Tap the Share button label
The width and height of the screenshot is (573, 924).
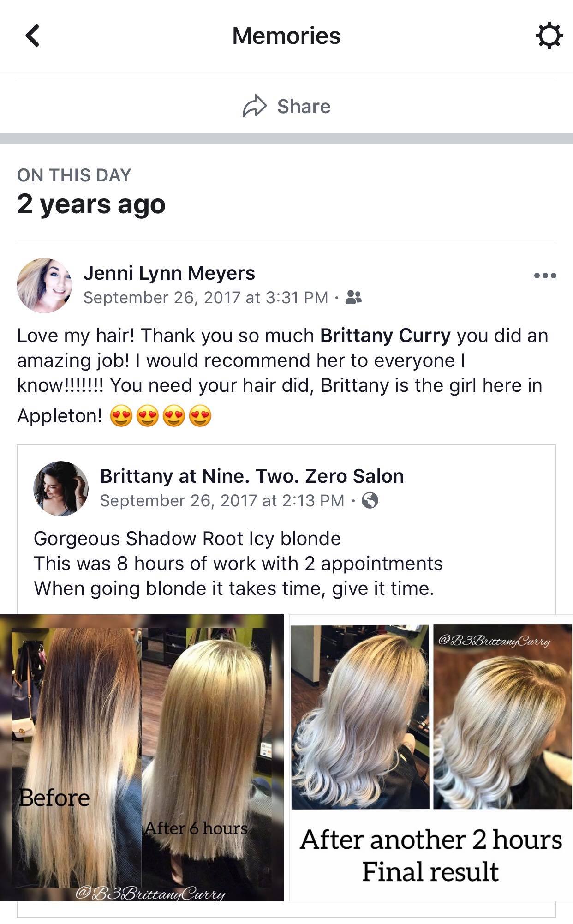coord(304,107)
